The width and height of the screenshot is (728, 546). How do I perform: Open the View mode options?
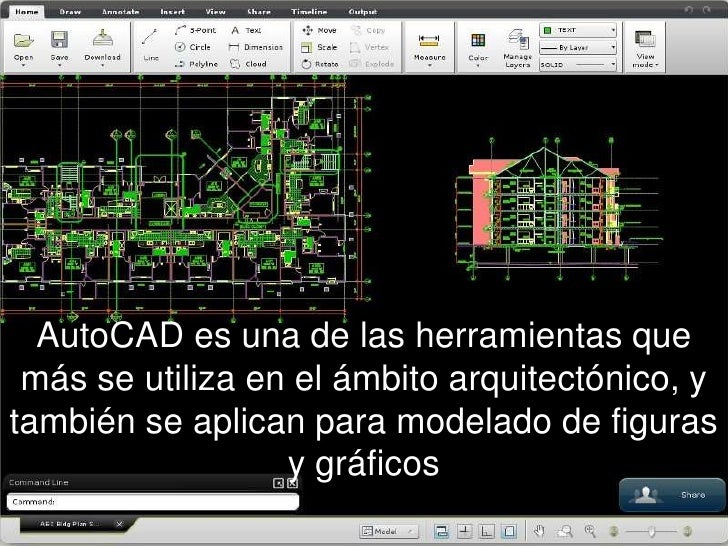(645, 48)
